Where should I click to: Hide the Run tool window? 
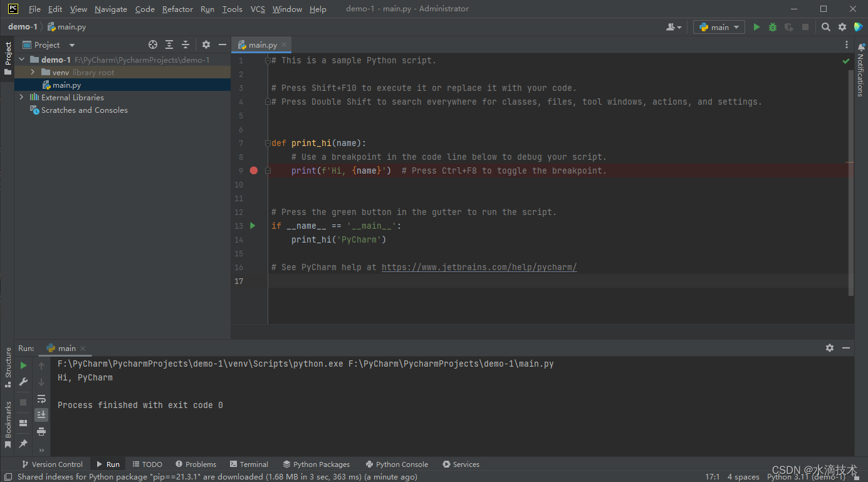(846, 348)
